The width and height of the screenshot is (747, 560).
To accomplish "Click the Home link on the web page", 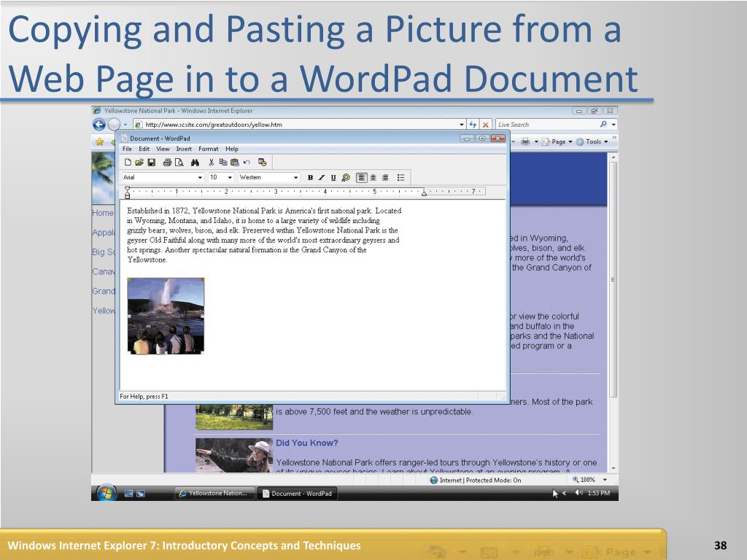I will pyautogui.click(x=103, y=213).
